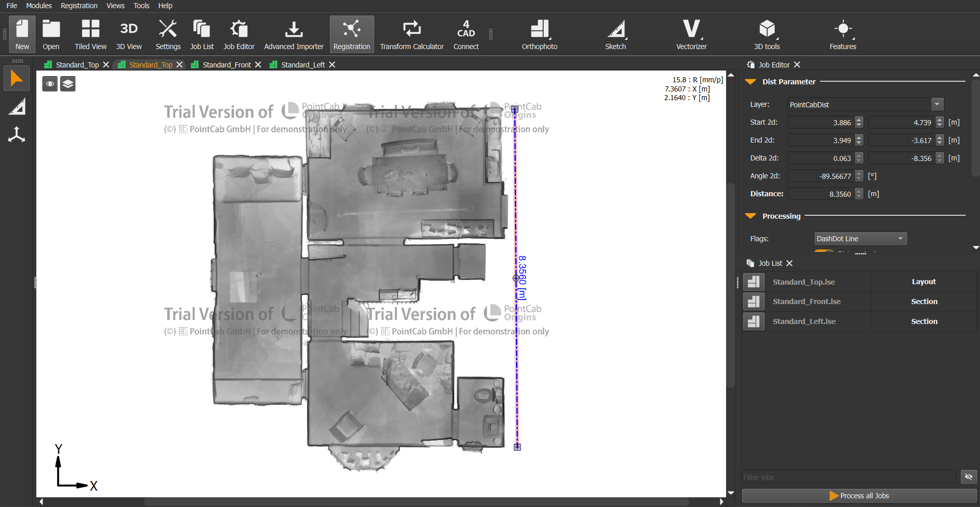The height and width of the screenshot is (507, 980).
Task: Open the Registration menu
Action: pyautogui.click(x=79, y=6)
